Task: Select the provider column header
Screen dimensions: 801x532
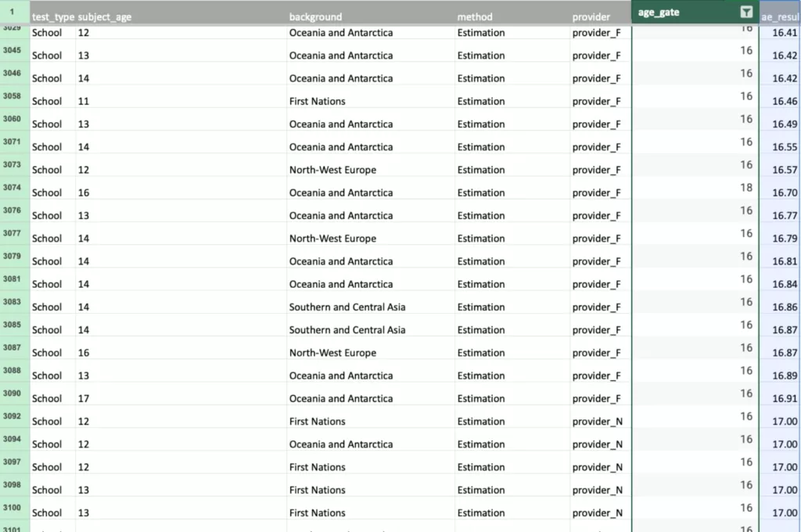Action: (x=591, y=16)
